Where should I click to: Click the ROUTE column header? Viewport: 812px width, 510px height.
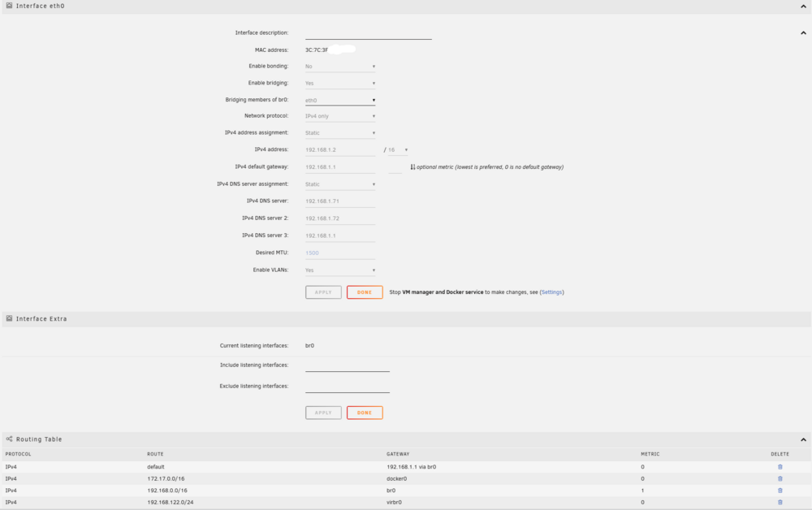[155, 454]
